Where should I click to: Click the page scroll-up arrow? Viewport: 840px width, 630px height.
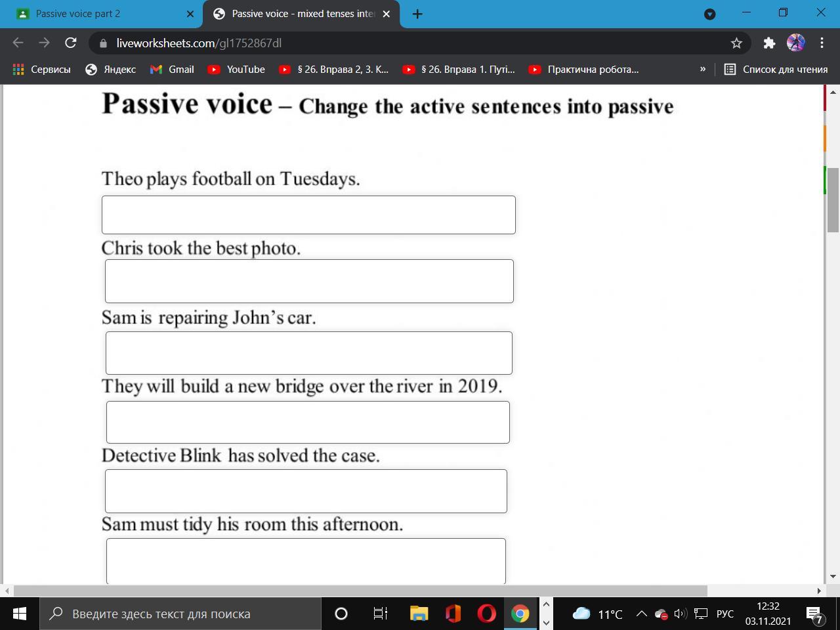tap(833, 91)
